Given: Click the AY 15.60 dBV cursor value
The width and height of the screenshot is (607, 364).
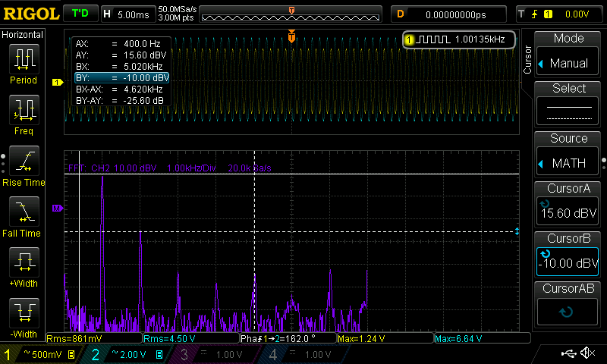Looking at the screenshot, I should [x=145, y=55].
